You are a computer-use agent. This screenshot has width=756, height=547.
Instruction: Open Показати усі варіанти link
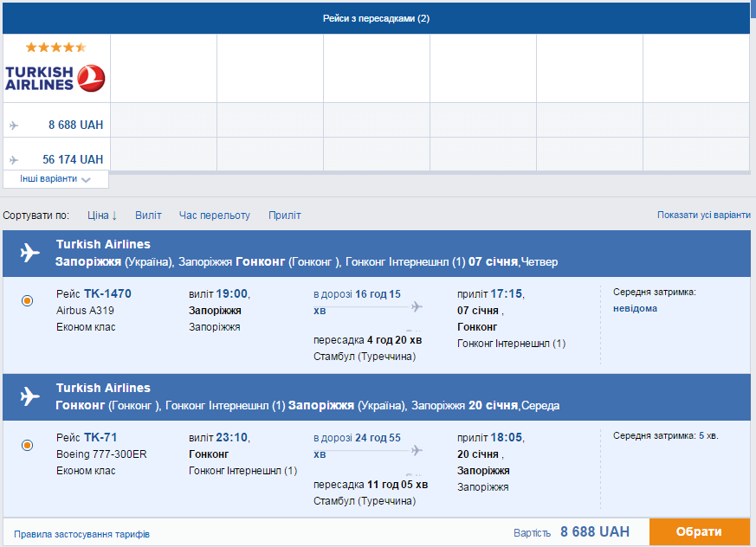pos(704,215)
